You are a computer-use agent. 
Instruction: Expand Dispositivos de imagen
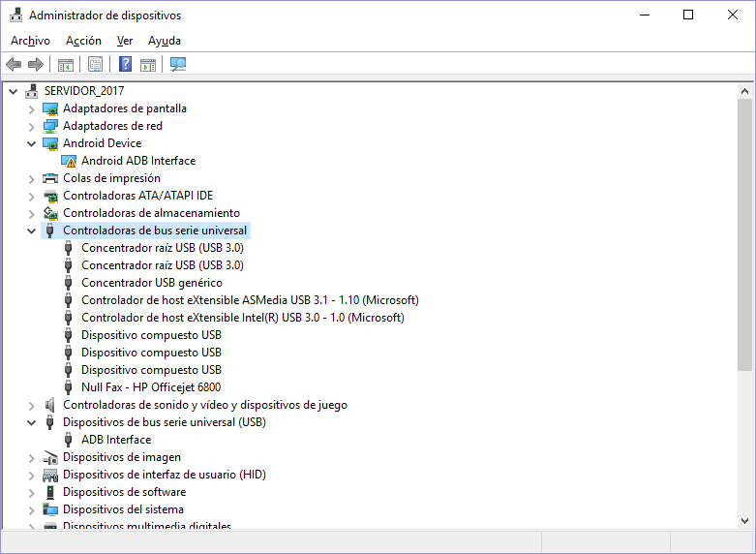tap(31, 458)
